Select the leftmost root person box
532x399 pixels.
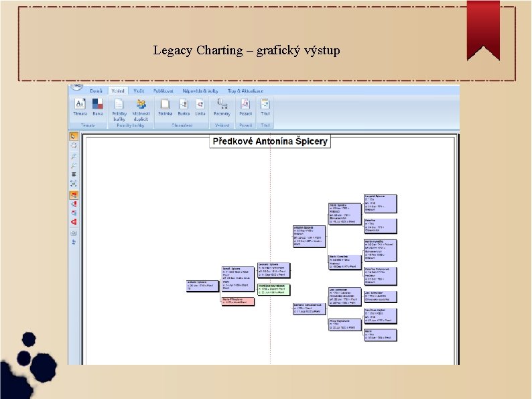(x=202, y=286)
